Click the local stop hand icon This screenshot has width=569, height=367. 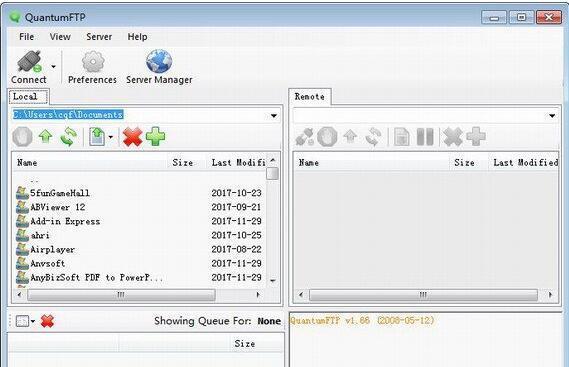point(22,137)
